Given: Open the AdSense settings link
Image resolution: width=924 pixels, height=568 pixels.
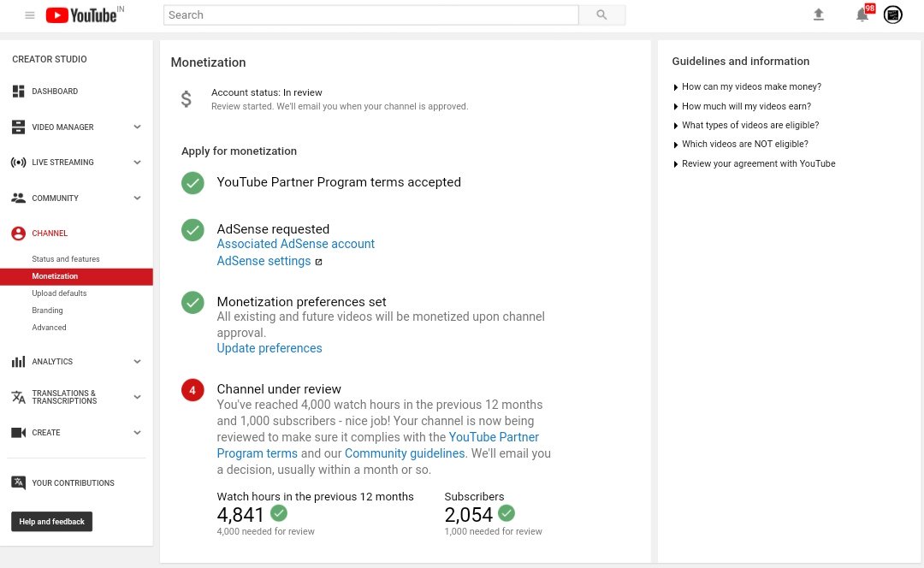Looking at the screenshot, I should [x=264, y=261].
